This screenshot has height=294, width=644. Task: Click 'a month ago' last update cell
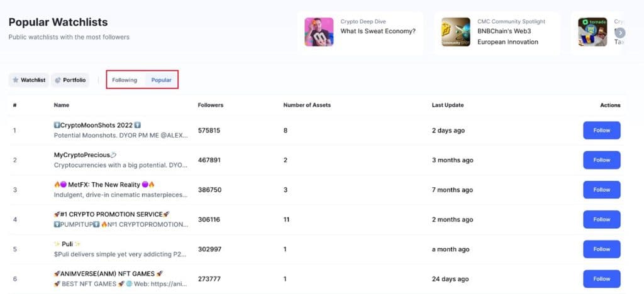click(450, 249)
